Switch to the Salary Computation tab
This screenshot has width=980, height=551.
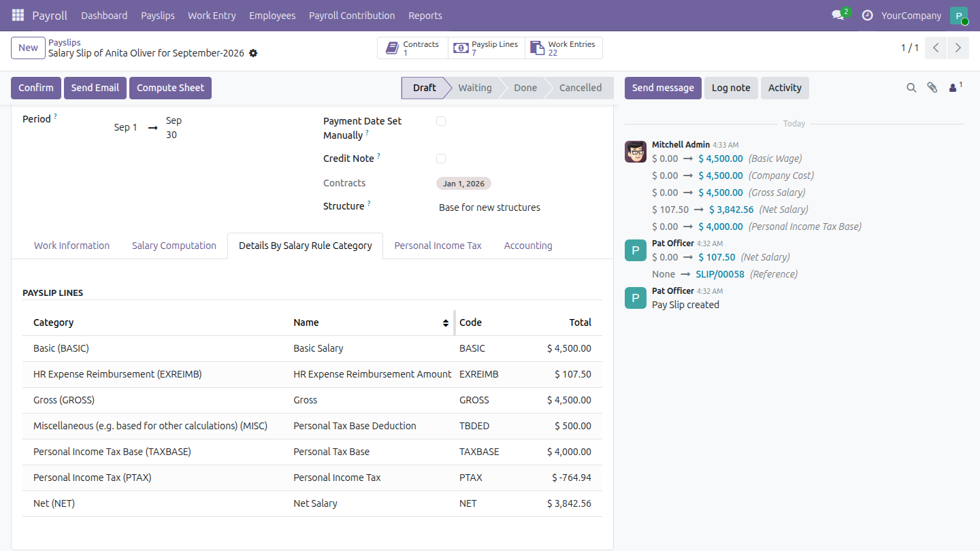pyautogui.click(x=174, y=246)
